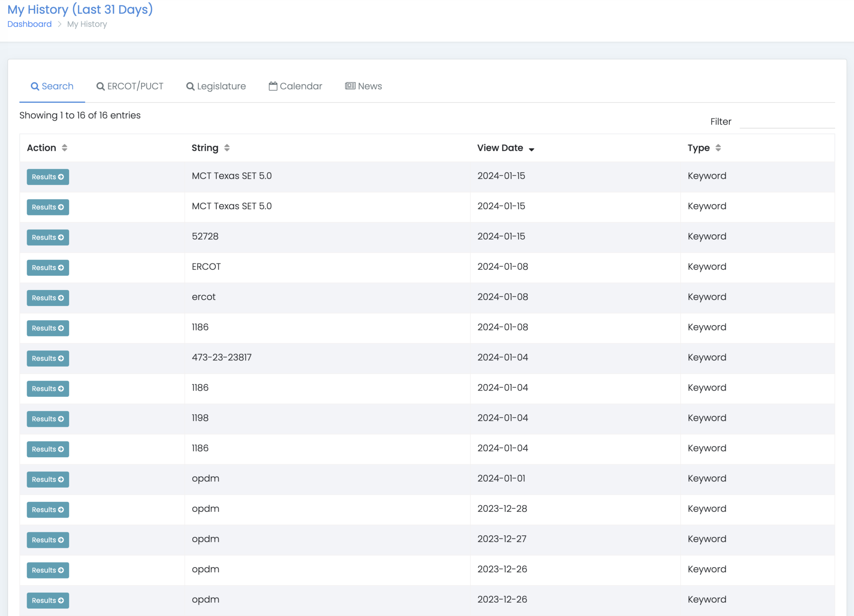
Task: Click Results button for 1186 on 2024-01-08
Action: click(x=48, y=328)
